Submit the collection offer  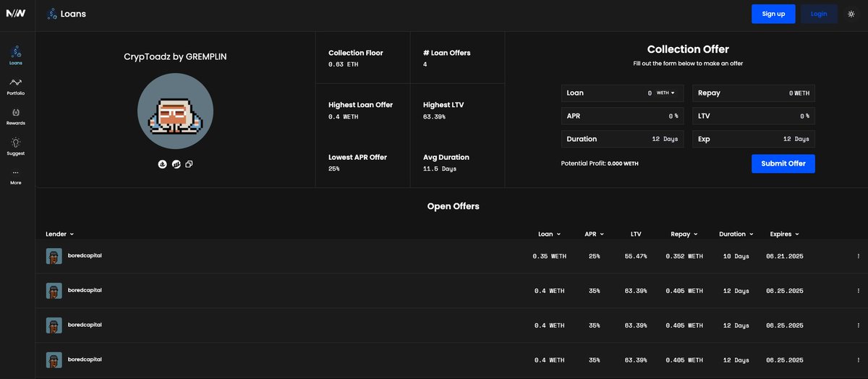point(783,163)
